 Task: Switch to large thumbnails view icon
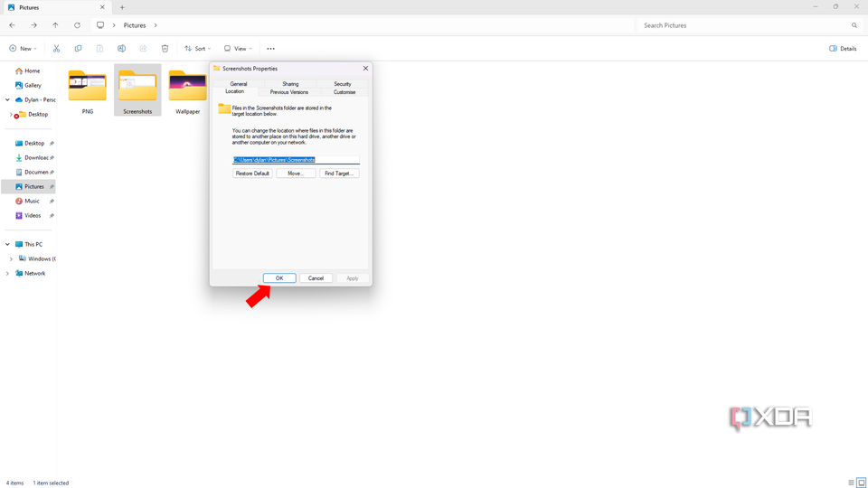(862, 483)
